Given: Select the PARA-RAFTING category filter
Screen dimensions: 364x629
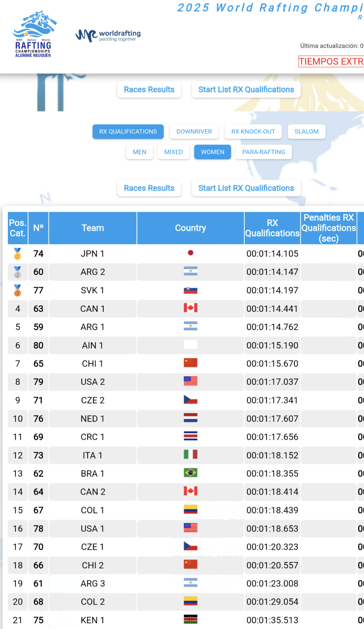Looking at the screenshot, I should coord(263,152).
